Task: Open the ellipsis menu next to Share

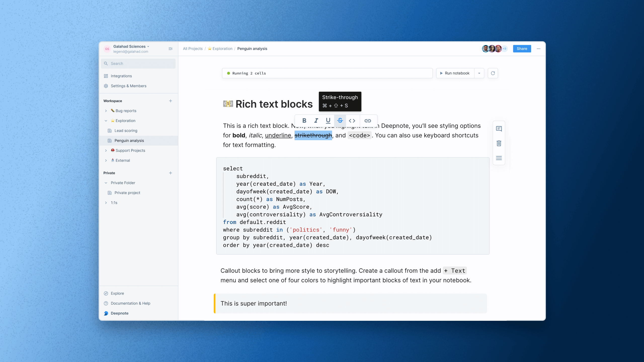Action: point(538,49)
